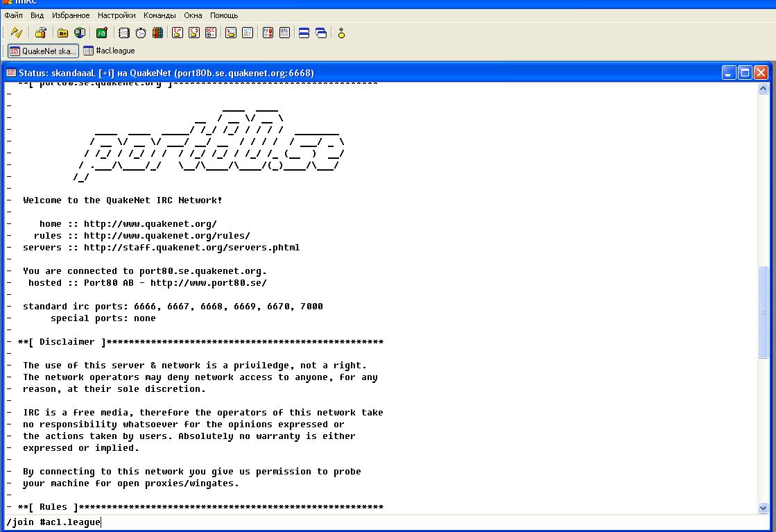Click the "The network operators may deny" line
776x532 pixels.
coord(200,377)
